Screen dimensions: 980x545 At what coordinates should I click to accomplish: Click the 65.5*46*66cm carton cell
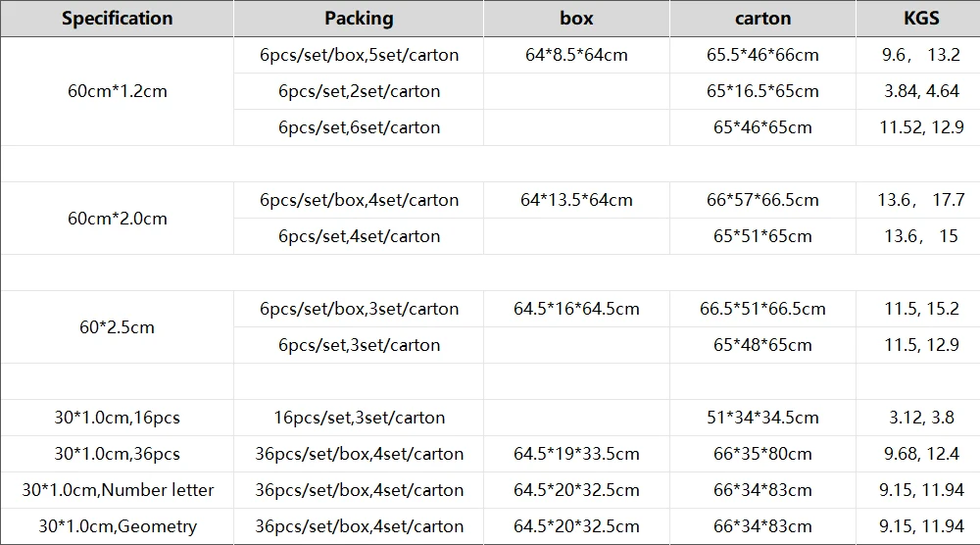click(x=762, y=55)
